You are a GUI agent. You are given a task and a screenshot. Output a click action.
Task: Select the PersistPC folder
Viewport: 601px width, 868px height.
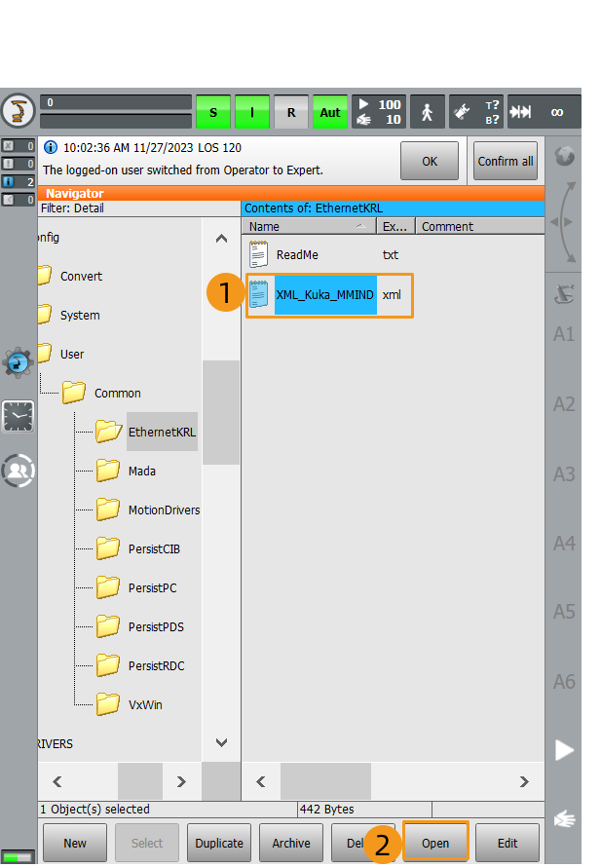(x=152, y=587)
